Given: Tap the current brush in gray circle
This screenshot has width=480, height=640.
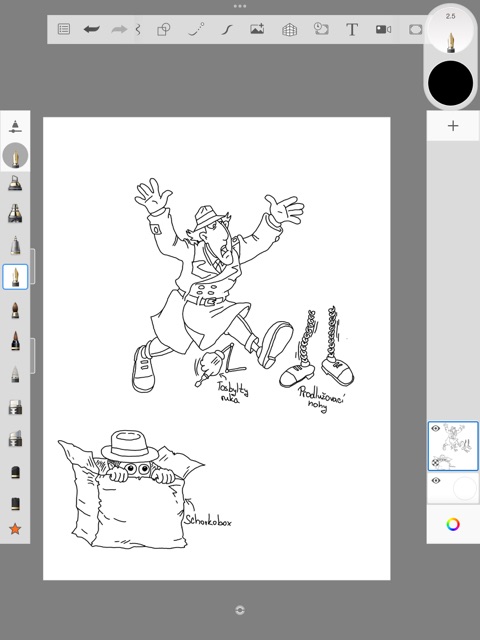Looking at the screenshot, I should (15, 156).
